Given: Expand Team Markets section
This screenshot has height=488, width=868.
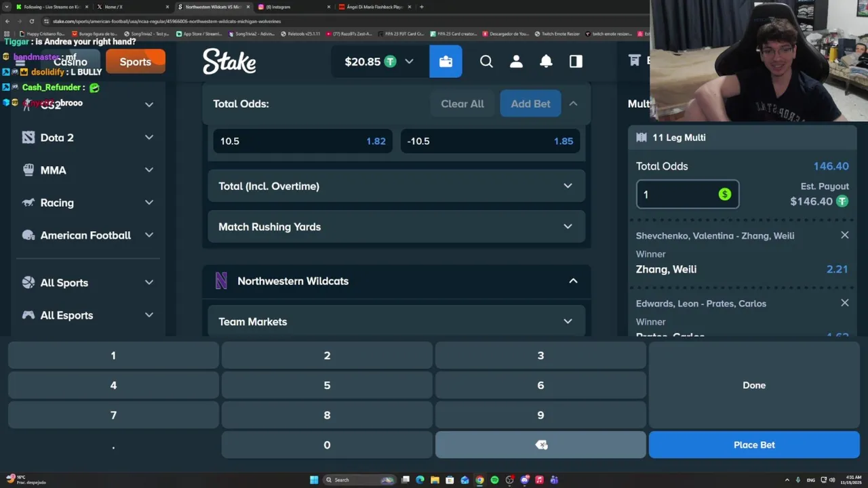Looking at the screenshot, I should coord(397,321).
